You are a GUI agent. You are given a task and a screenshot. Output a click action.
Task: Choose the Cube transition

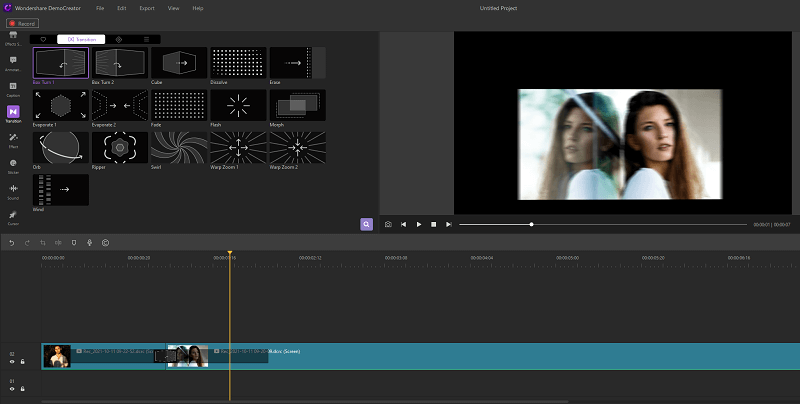pos(179,63)
